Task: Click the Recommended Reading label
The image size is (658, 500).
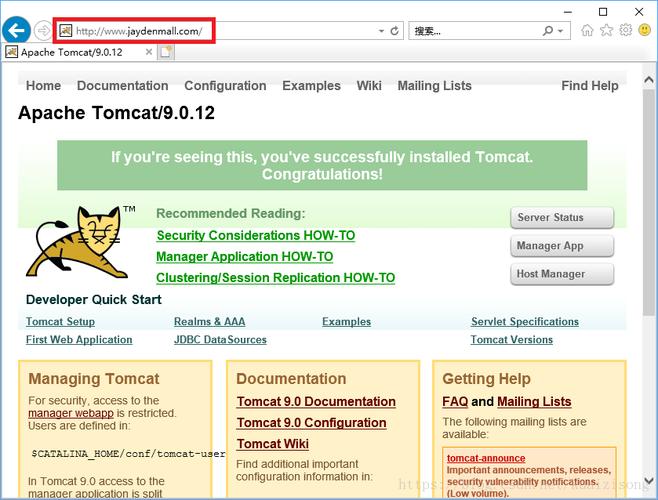Action: (230, 213)
